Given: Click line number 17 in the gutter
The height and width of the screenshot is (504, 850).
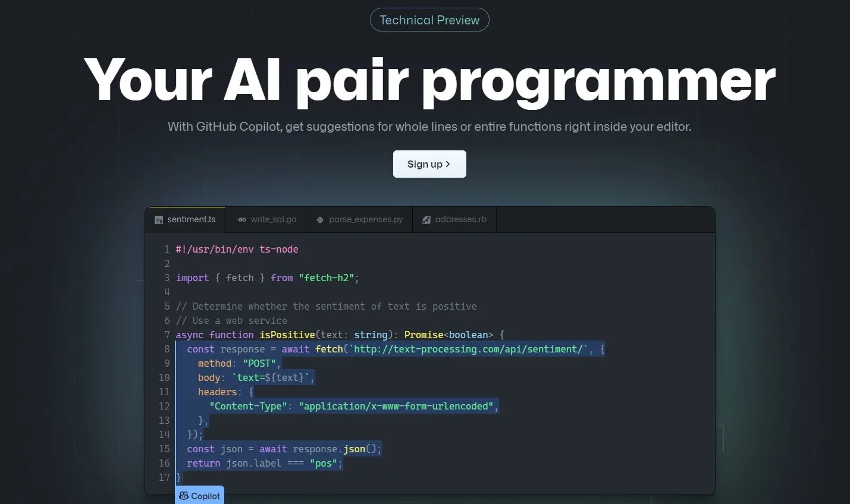Looking at the screenshot, I should point(164,478).
